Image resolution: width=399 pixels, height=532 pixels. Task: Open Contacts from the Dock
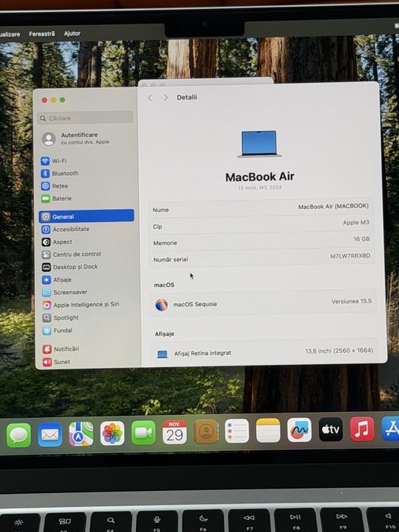pyautogui.click(x=206, y=432)
